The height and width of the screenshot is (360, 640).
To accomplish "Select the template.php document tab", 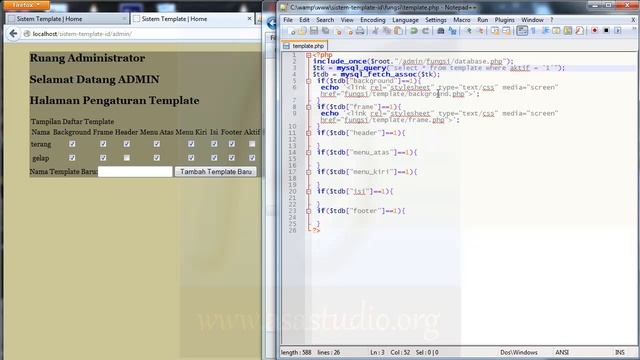I will 304,46.
